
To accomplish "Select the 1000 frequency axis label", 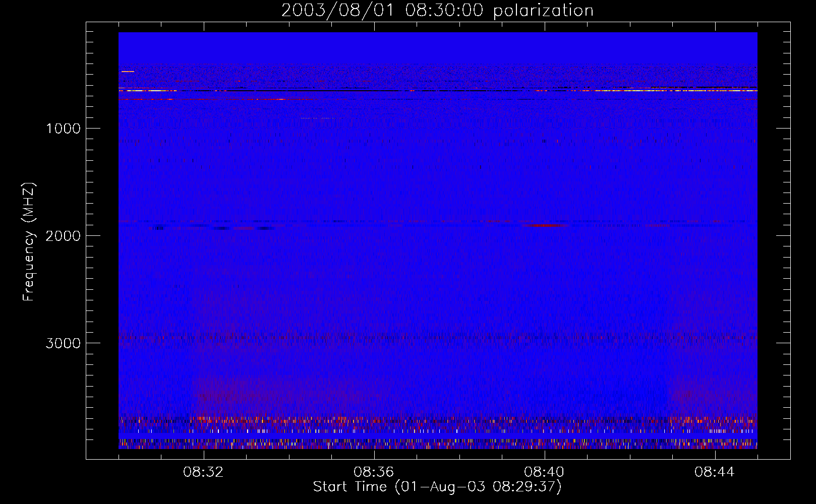I will (63, 129).
